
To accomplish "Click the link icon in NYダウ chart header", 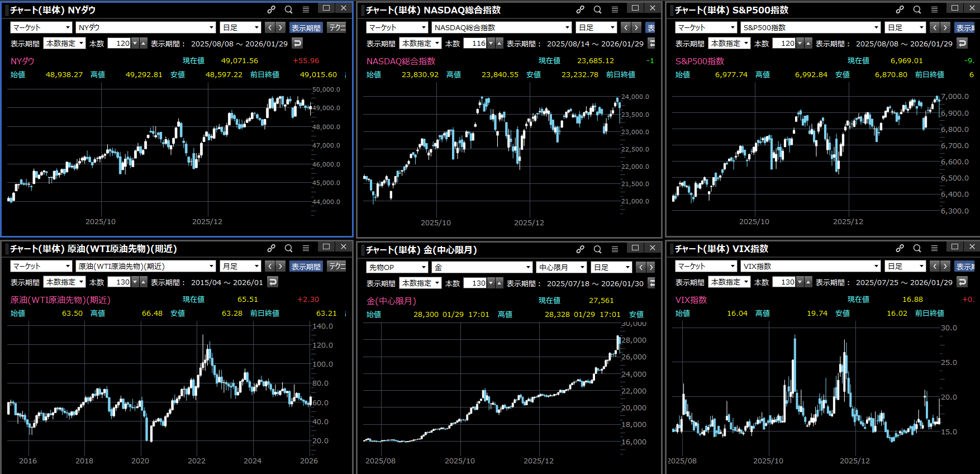I will 271,10.
